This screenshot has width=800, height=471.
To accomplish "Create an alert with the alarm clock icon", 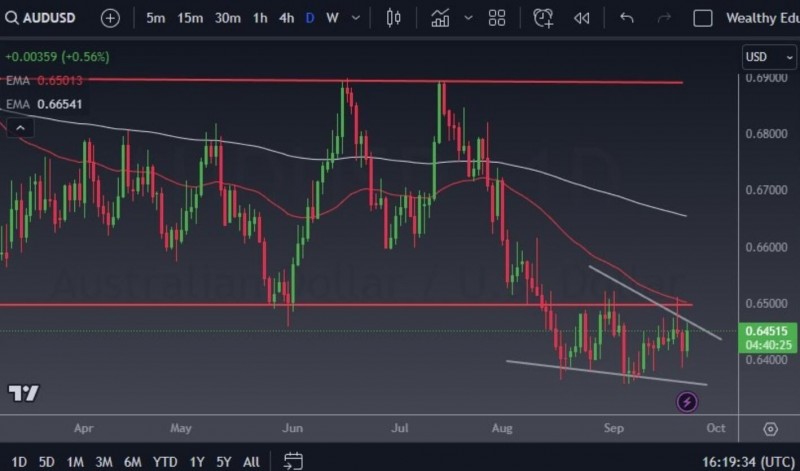I will pyautogui.click(x=543, y=18).
